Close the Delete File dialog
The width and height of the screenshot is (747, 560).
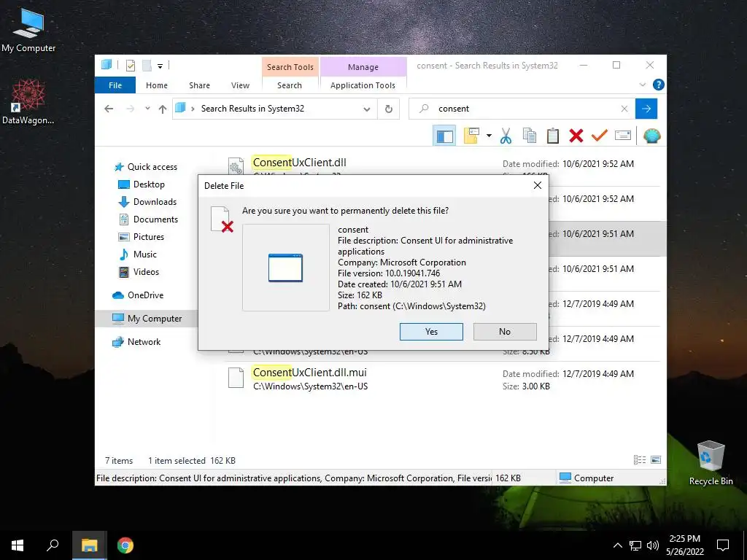click(x=538, y=185)
